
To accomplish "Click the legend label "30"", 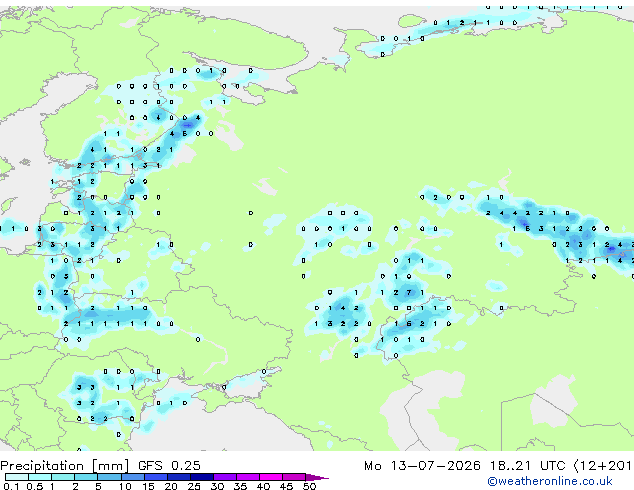I will [x=217, y=486].
